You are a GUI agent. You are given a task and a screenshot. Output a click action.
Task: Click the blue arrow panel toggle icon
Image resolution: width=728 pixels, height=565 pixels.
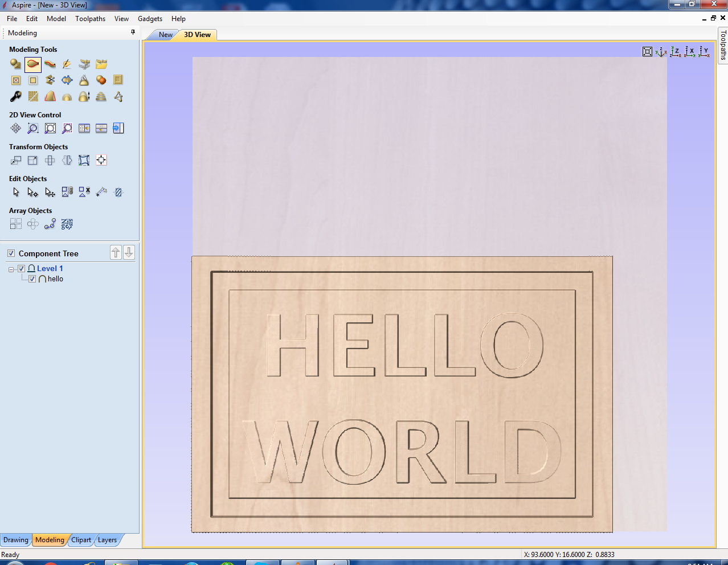118,128
